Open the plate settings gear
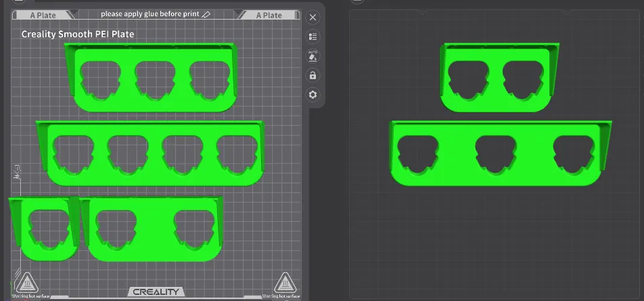644x301 pixels. click(x=313, y=95)
